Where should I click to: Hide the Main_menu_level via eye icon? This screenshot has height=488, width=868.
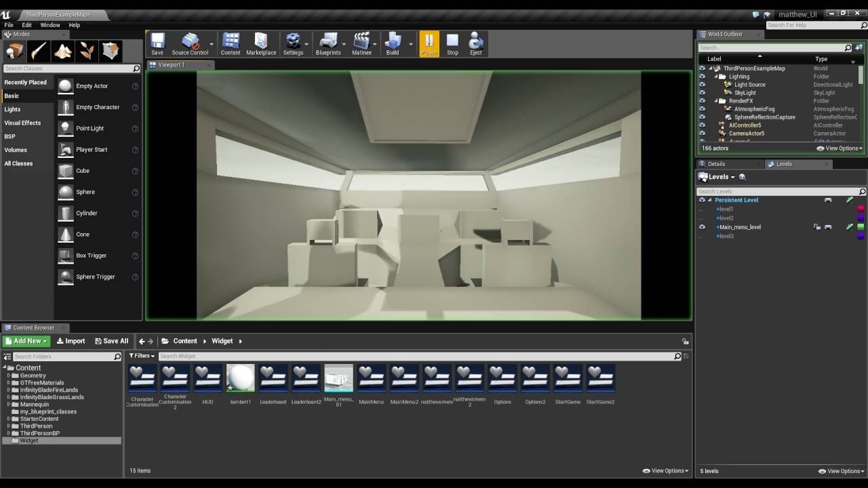click(702, 227)
